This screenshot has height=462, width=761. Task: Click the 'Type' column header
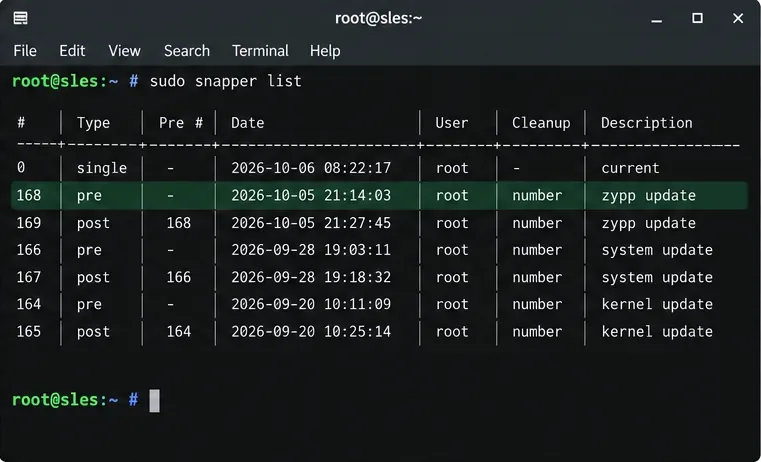click(x=93, y=123)
